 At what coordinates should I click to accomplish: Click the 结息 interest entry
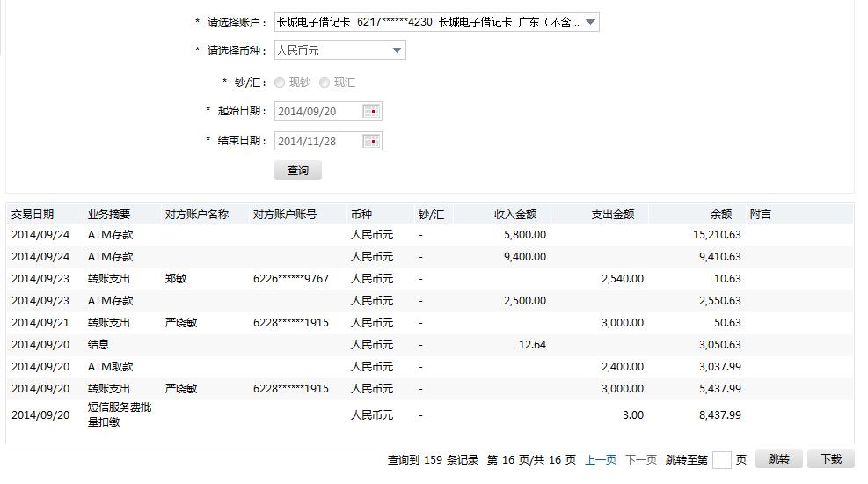[98, 344]
